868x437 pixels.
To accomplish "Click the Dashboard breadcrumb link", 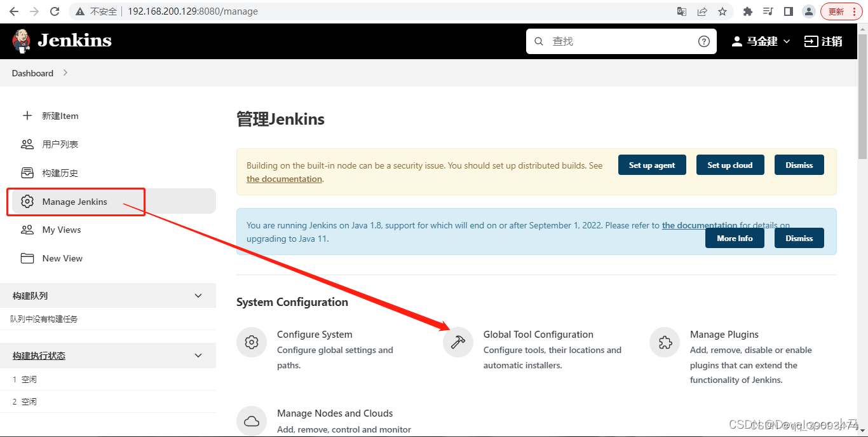I will pos(32,73).
